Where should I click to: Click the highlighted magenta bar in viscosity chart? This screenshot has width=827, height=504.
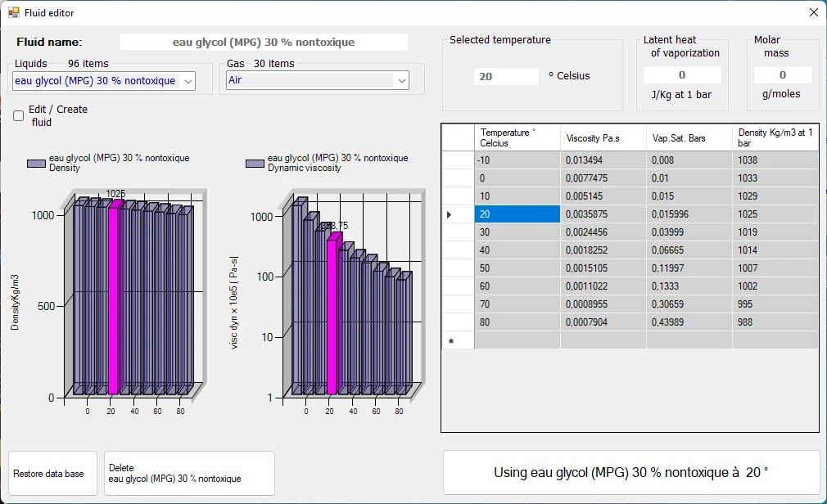click(332, 315)
